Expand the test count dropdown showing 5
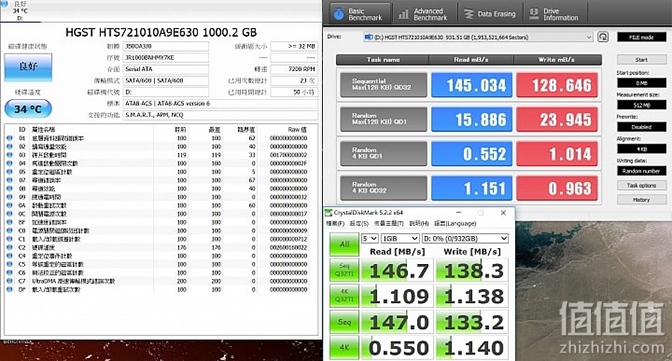Viewport: 672px width, 361px height. tap(369, 238)
